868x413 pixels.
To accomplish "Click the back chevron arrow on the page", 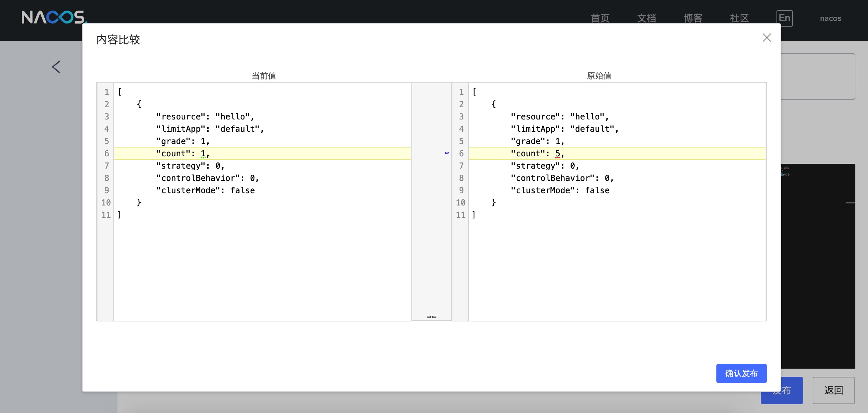I will pyautogui.click(x=56, y=67).
